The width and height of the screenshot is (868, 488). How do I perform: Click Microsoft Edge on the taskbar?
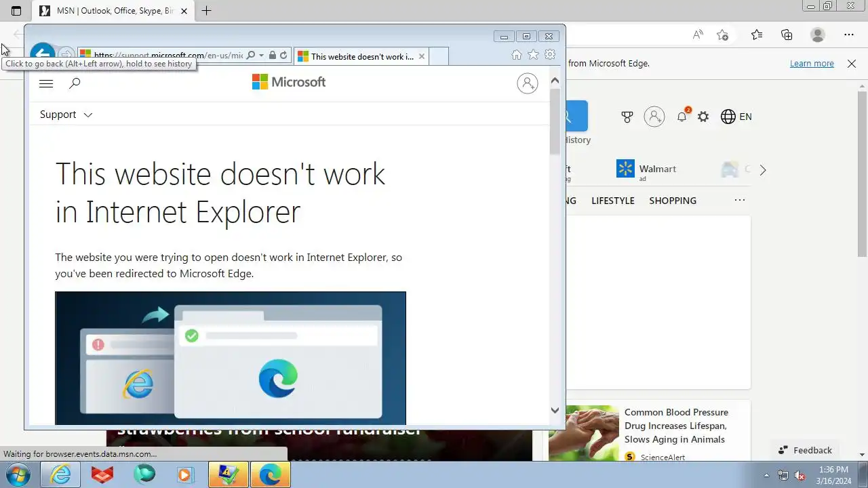pos(271,474)
